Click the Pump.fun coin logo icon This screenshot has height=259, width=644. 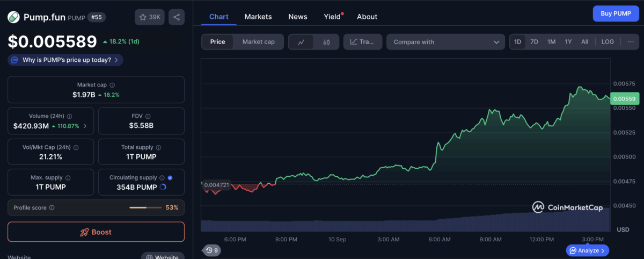pos(14,17)
